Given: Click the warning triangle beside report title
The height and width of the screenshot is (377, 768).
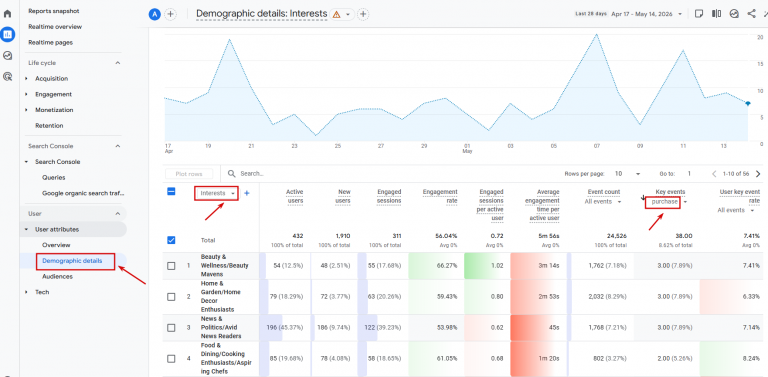Looking at the screenshot, I should (x=336, y=14).
